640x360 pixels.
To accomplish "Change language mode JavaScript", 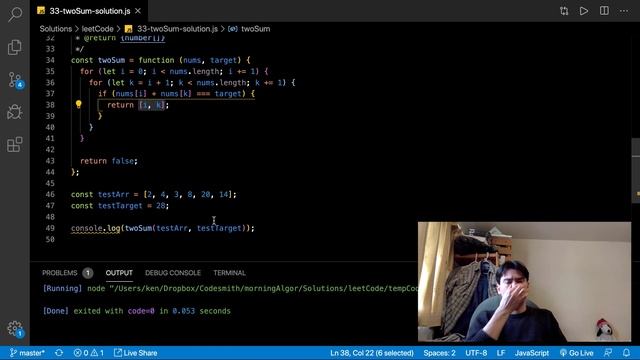I will (x=531, y=353).
